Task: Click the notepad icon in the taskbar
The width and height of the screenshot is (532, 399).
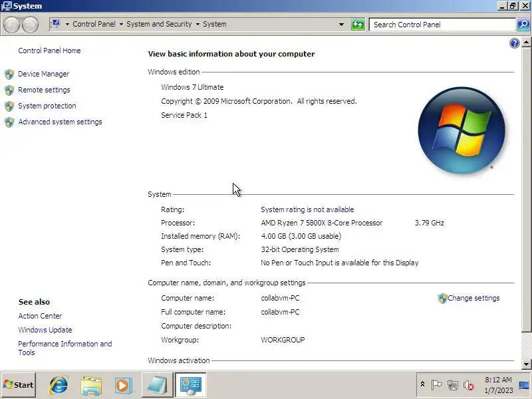Action: pyautogui.click(x=157, y=385)
